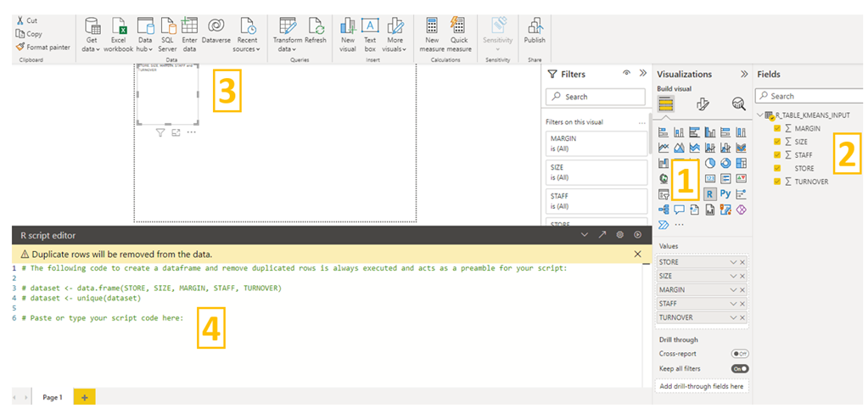Pick the line chart visual
The image size is (868, 420).
pyautogui.click(x=664, y=148)
